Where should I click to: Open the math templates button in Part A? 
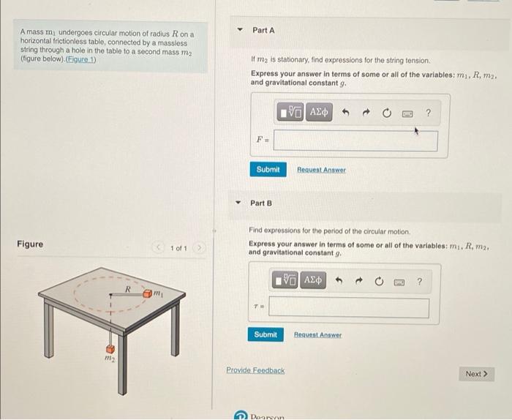click(x=290, y=113)
